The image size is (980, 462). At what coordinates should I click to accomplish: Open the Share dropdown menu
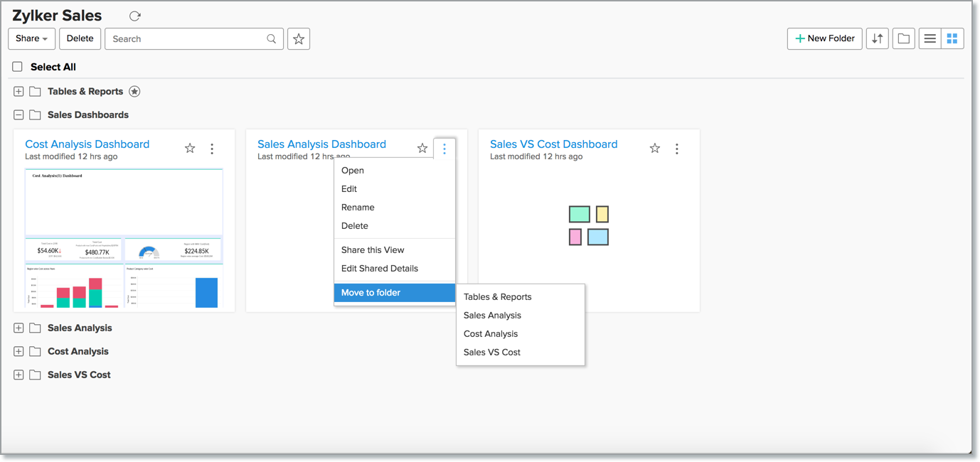31,39
